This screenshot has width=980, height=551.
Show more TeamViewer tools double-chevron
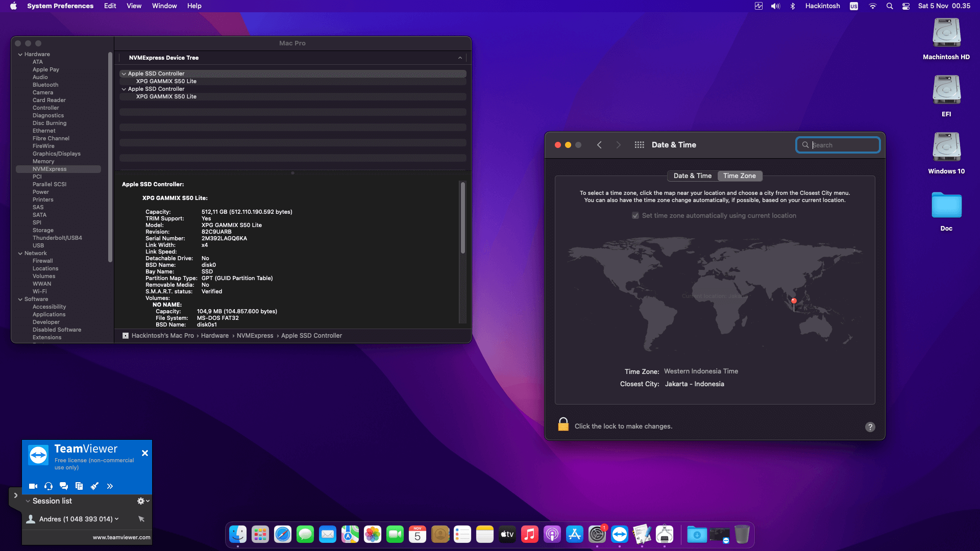tap(110, 486)
